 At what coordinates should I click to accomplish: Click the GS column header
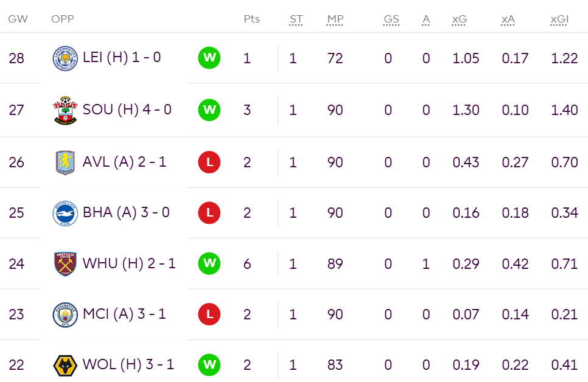pyautogui.click(x=391, y=19)
